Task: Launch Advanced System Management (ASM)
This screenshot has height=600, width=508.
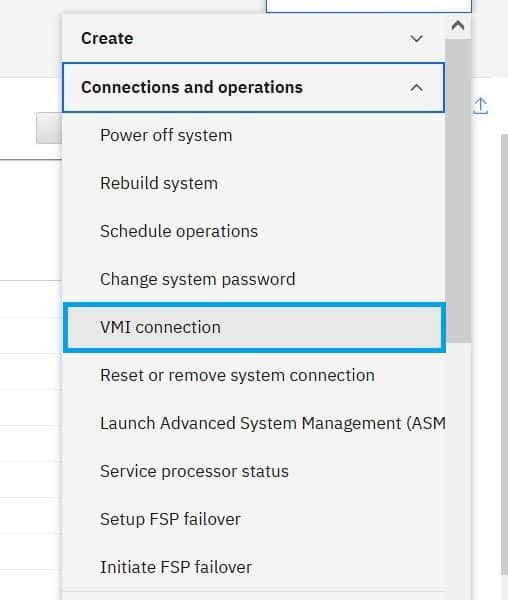Action: (x=254, y=424)
